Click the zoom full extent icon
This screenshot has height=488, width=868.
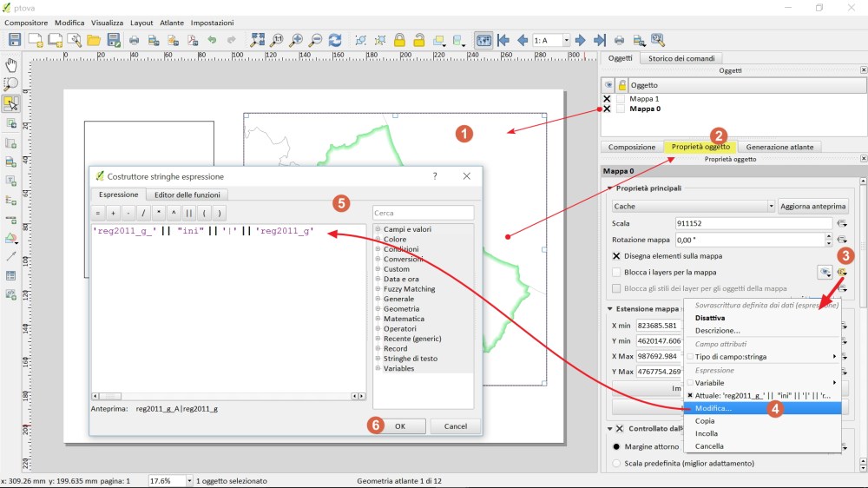(x=258, y=40)
